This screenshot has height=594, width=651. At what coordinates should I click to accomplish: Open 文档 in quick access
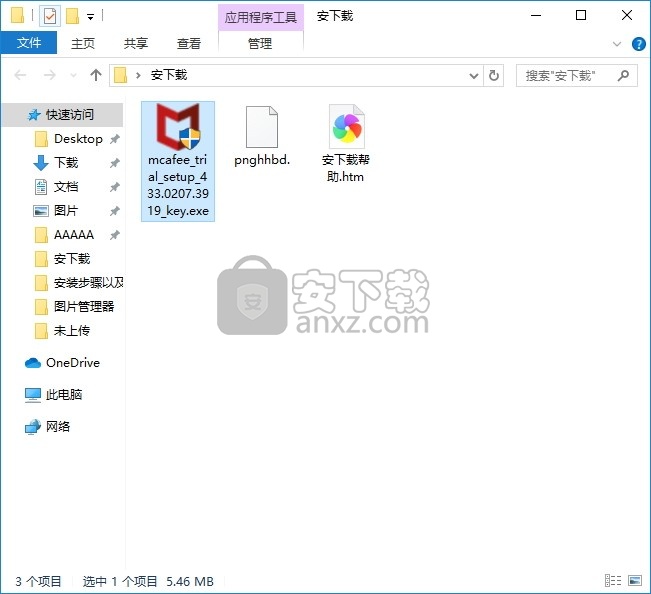coord(66,186)
